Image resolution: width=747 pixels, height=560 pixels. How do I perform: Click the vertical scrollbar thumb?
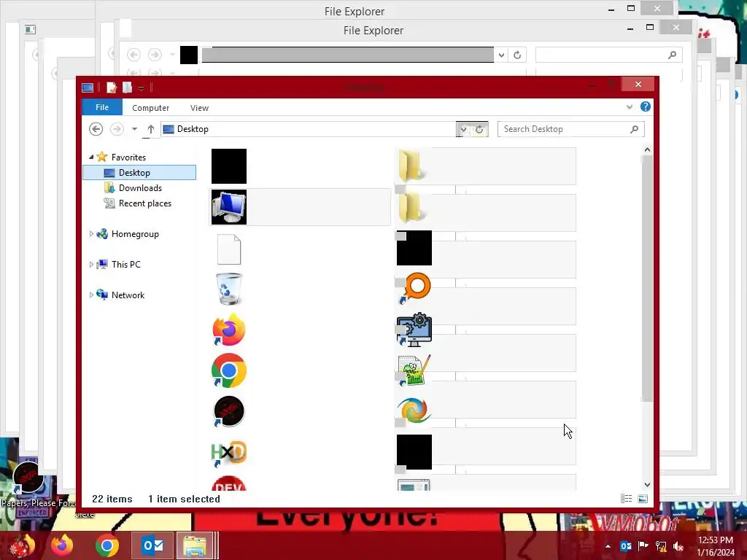[x=647, y=279]
